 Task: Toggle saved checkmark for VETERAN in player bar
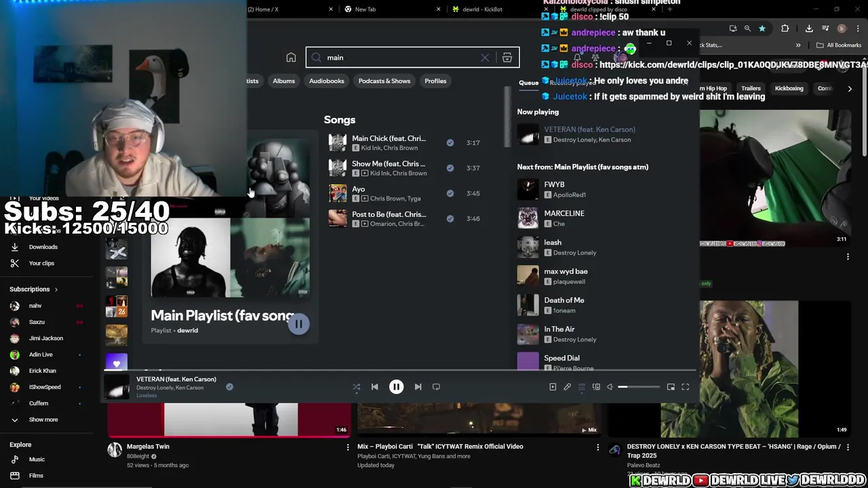coord(229,387)
